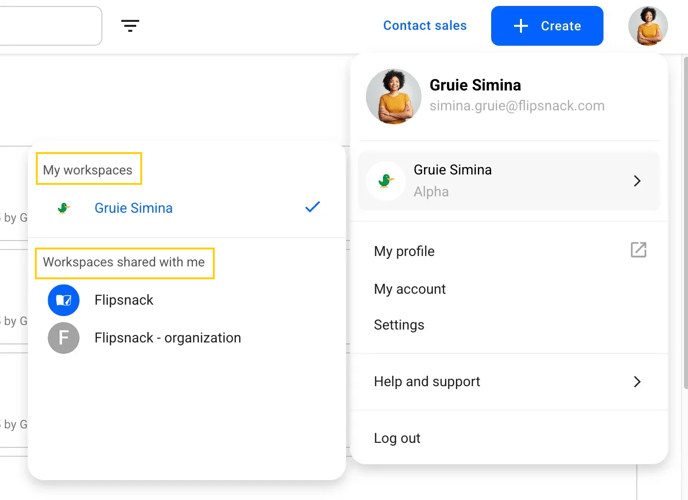Click the Contact sales link

(425, 25)
